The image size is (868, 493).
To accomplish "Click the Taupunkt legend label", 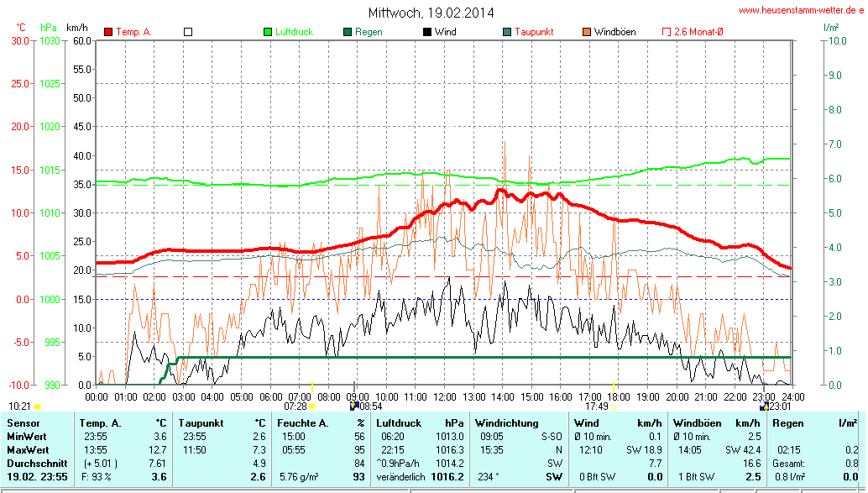I will [534, 32].
